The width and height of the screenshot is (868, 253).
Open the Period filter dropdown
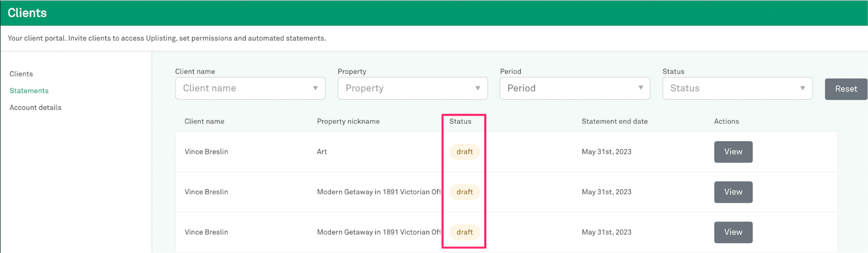575,88
